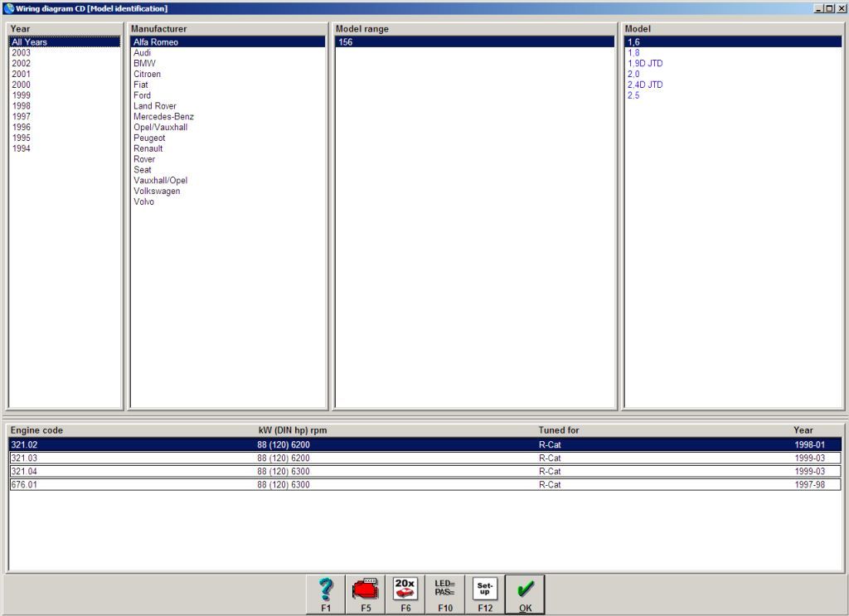Open the LED/PAS F10 function
849x616 pixels.
[x=445, y=594]
